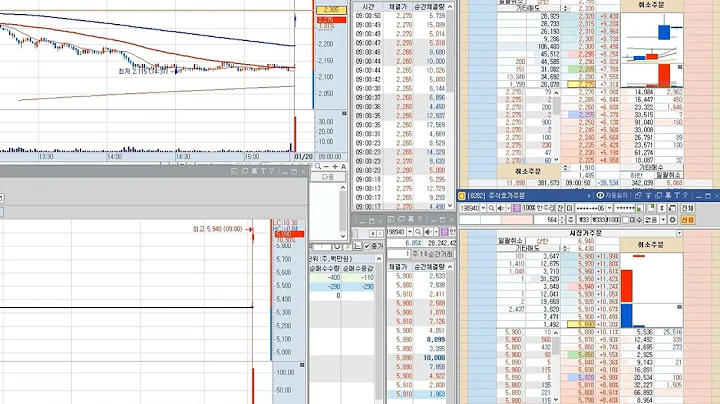
Task: Click the highlighted price 5,890 in lower order book
Action: 582,324
